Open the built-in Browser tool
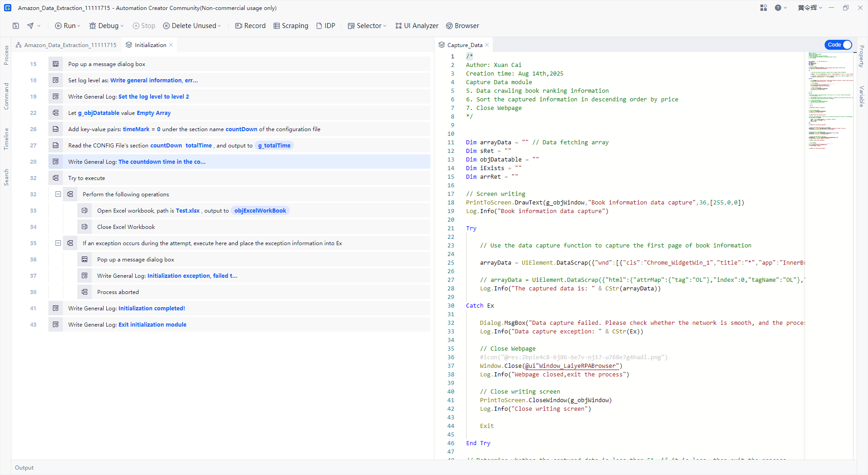The width and height of the screenshot is (868, 475). point(462,26)
